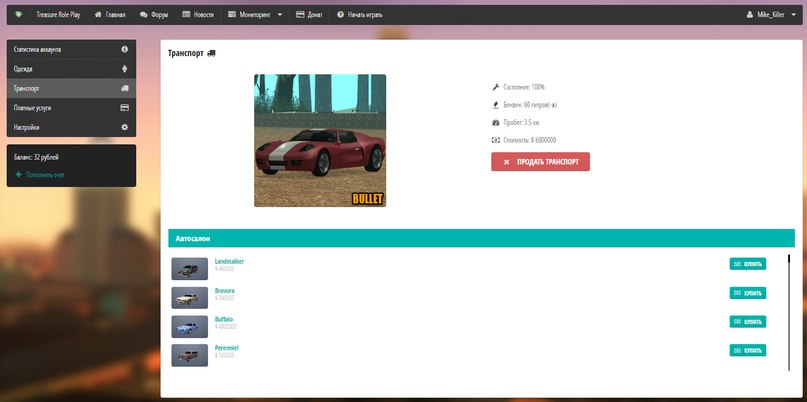Click the Landstalker thumbnail
The image size is (807, 402).
(x=189, y=269)
